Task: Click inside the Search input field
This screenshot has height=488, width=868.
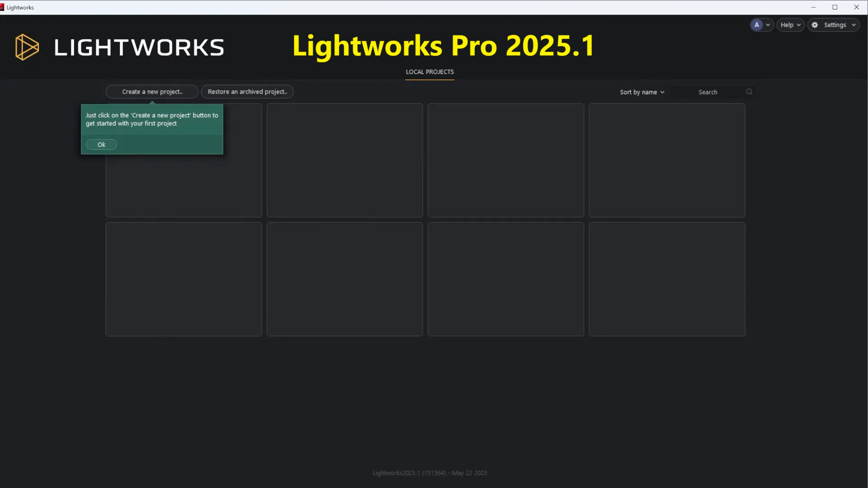Action: tap(708, 92)
